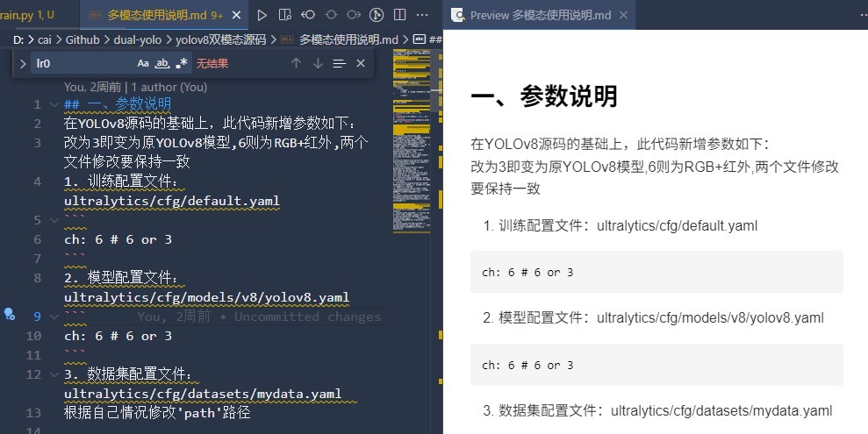Toggle Match Case in find widget
The width and height of the screenshot is (868, 434).
pos(143,64)
